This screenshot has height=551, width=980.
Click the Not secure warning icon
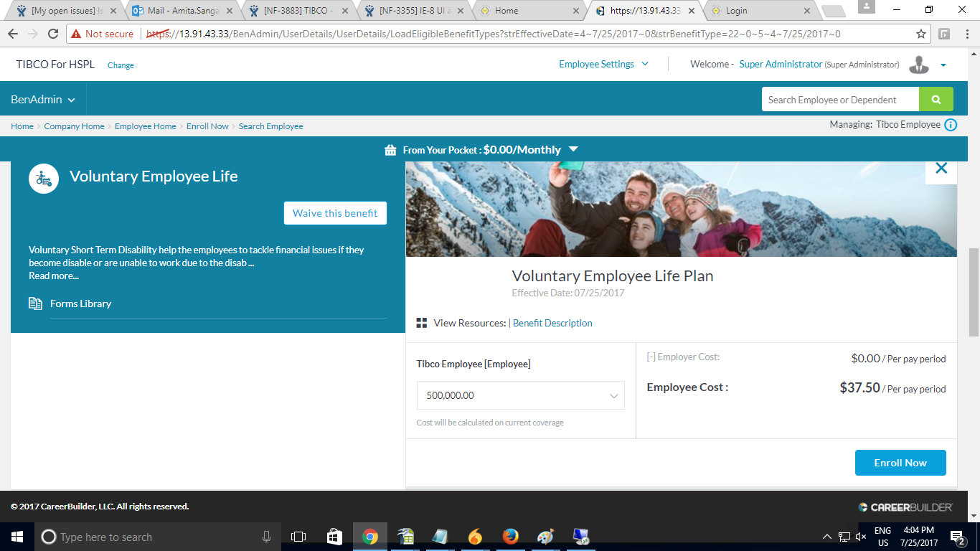pyautogui.click(x=76, y=34)
